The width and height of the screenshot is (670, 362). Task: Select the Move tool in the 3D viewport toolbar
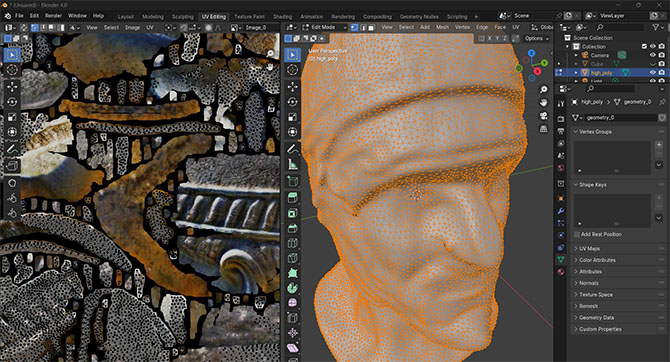click(293, 86)
